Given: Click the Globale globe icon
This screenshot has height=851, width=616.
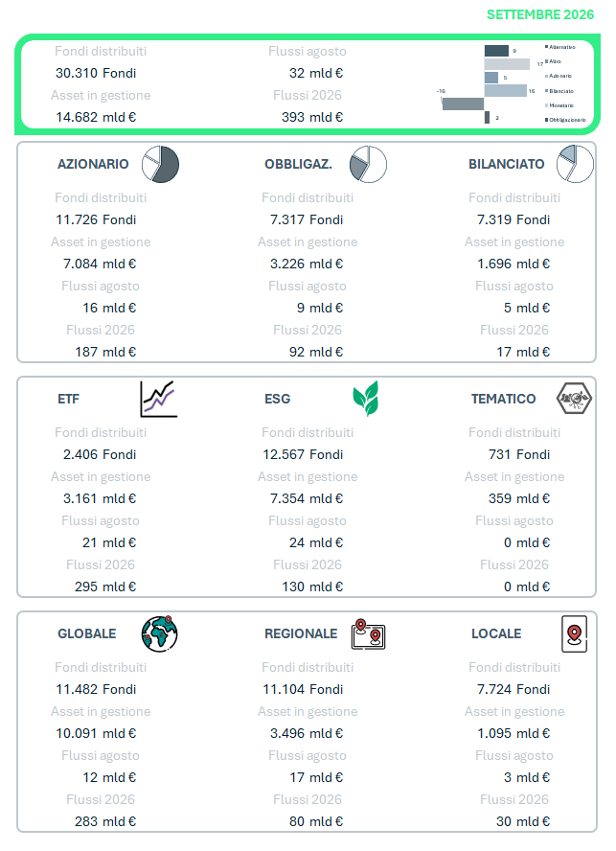Looking at the screenshot, I should pos(160,633).
